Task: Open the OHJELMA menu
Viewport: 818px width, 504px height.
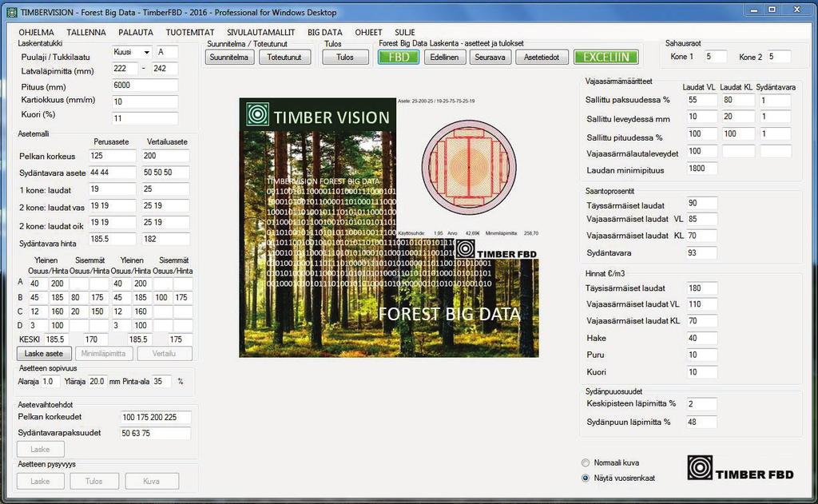Action: tap(36, 32)
